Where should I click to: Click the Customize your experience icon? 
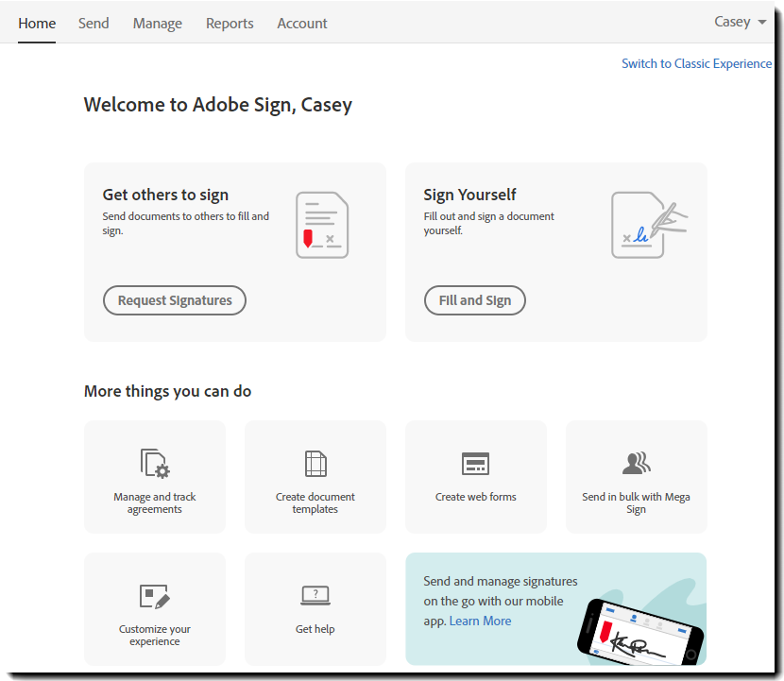click(x=155, y=596)
